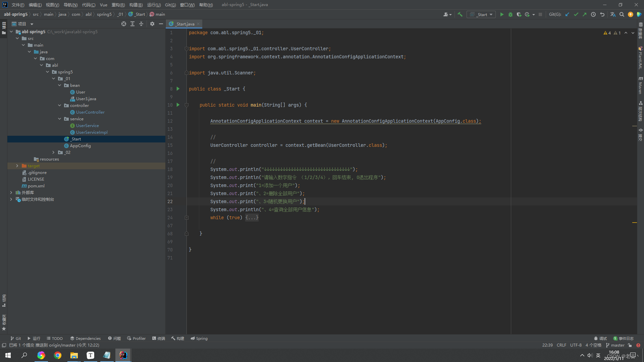
Task: Open the TODO tool window
Action: 55,339
